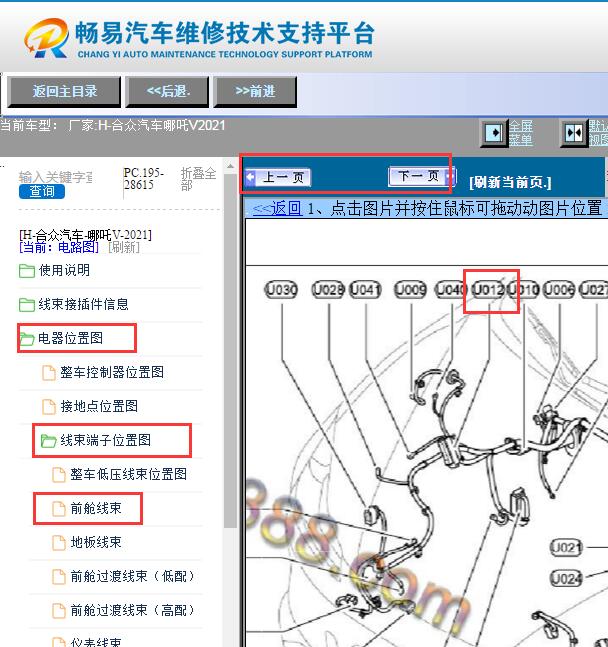Viewport: 608px width, 647px height.
Task: Open 接地点位置图 page
Action: 99,406
